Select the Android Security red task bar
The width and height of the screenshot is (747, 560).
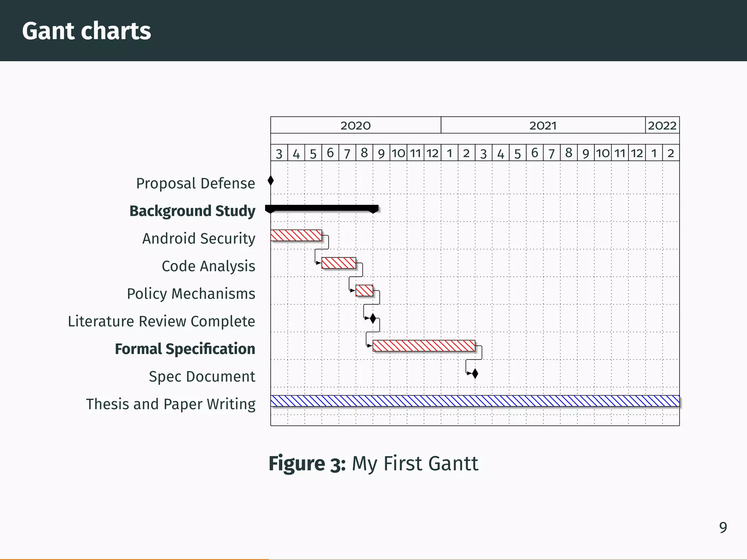tap(296, 236)
